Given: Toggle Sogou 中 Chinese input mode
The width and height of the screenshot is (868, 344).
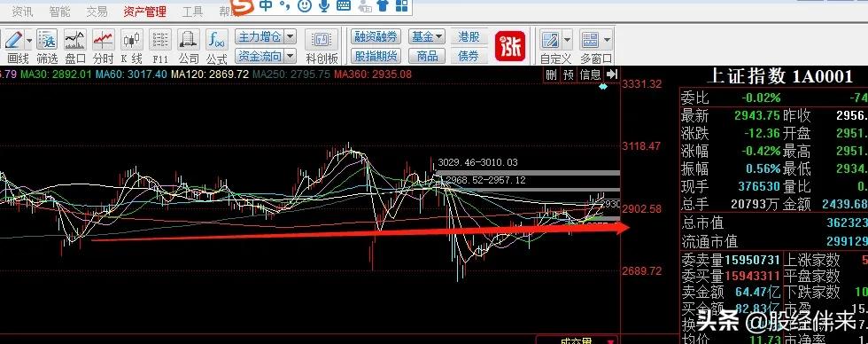Looking at the screenshot, I should (267, 5).
